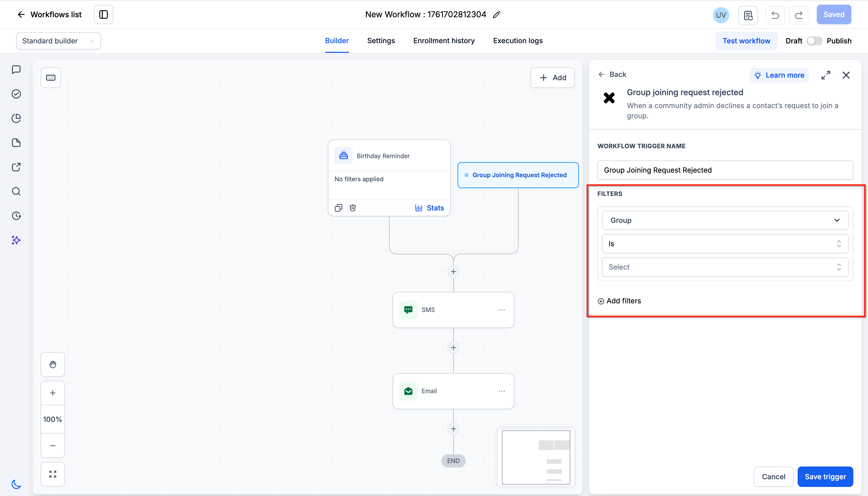Click the canvas Add button
Viewport: 868px width, 496px height.
pyautogui.click(x=552, y=78)
